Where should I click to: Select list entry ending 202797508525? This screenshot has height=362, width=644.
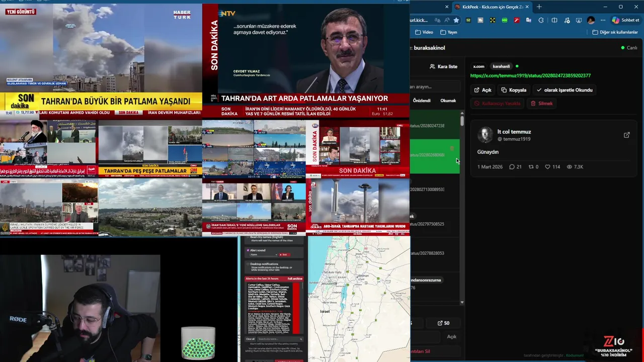(435, 224)
